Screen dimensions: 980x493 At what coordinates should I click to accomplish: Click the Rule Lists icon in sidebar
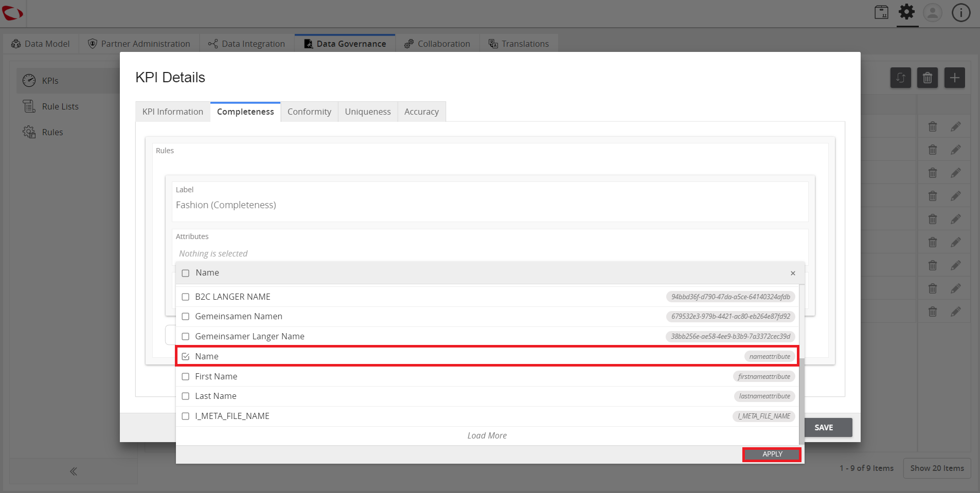point(29,106)
